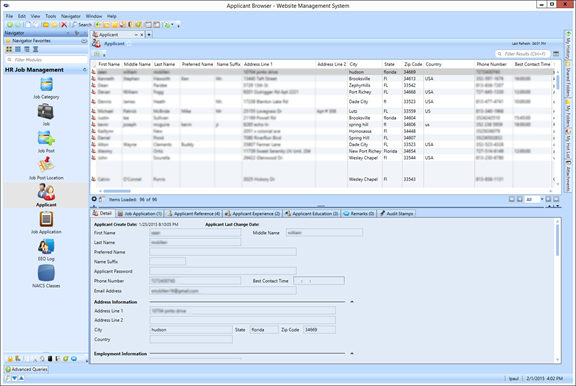Click the Filter Modules search field
This screenshot has height=386, width=576.
tap(46, 59)
